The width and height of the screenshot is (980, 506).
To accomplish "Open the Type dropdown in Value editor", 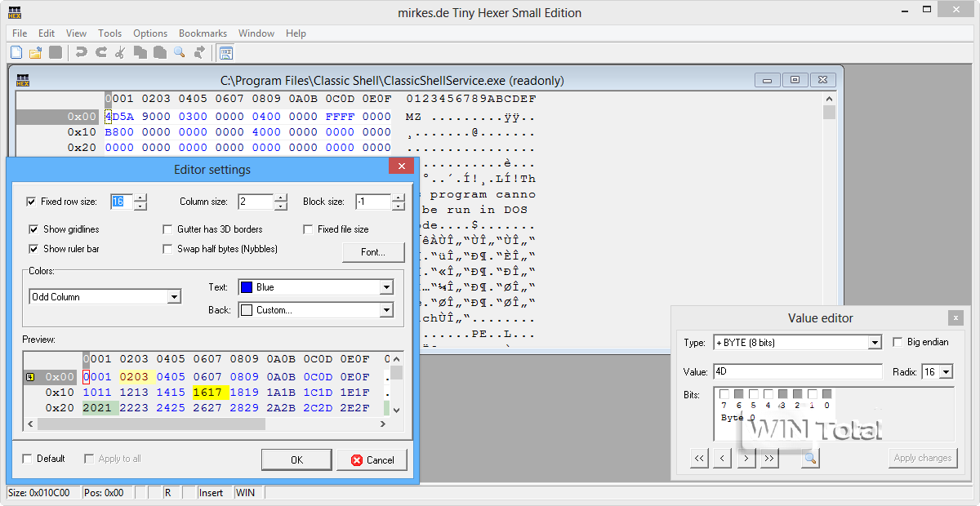I will (x=875, y=343).
